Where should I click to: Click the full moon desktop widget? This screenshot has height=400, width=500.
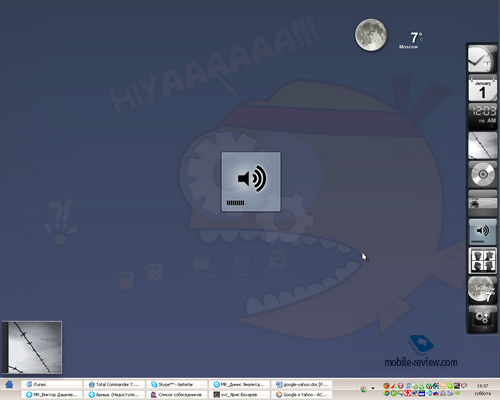click(371, 35)
